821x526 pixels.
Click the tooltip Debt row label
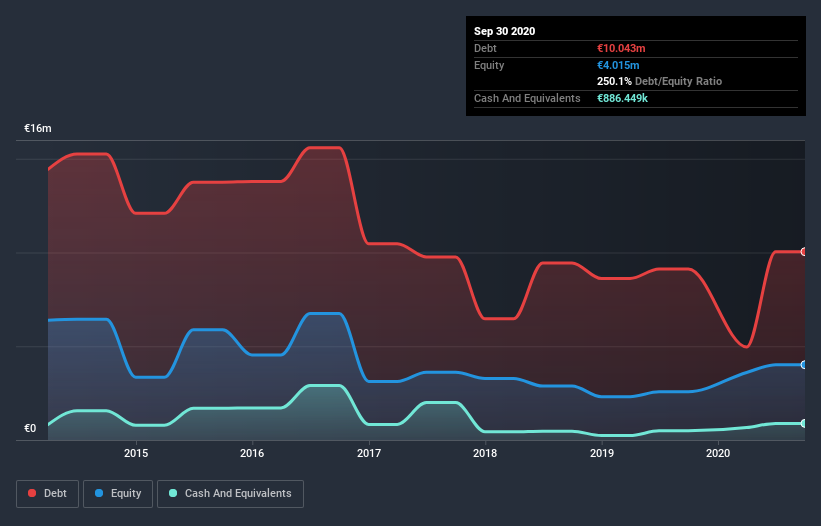(485, 48)
